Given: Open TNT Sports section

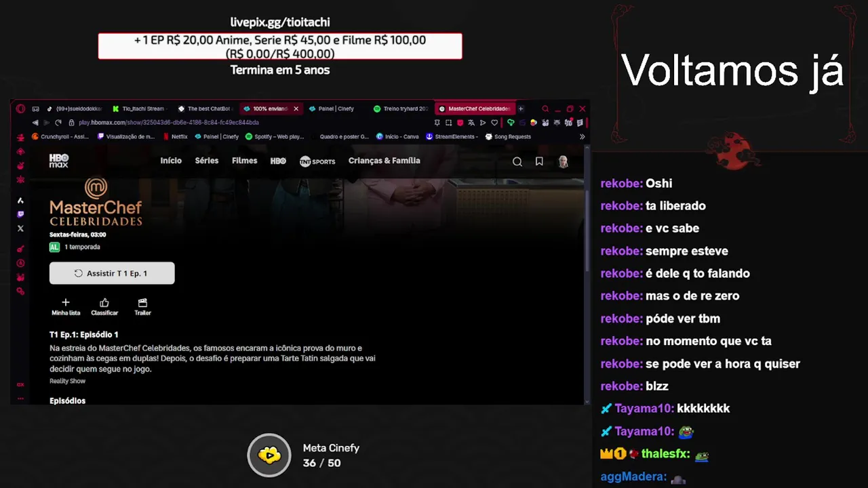Looking at the screenshot, I should tap(317, 161).
